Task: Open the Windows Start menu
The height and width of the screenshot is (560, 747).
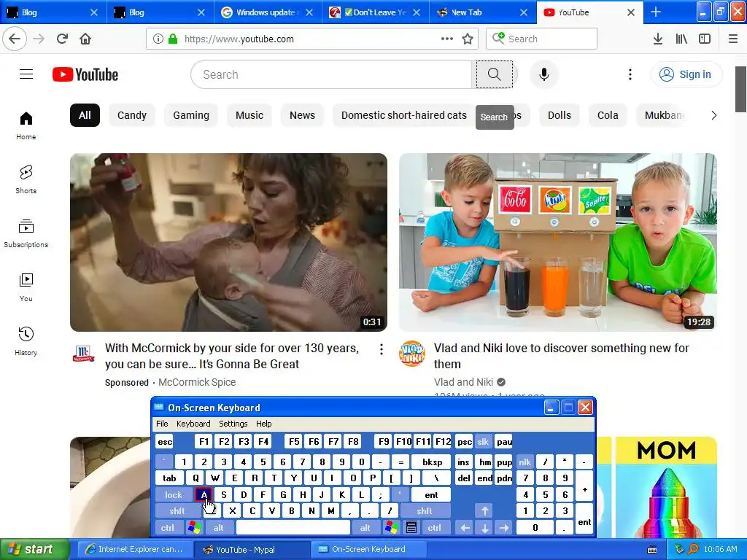Action: (34, 549)
